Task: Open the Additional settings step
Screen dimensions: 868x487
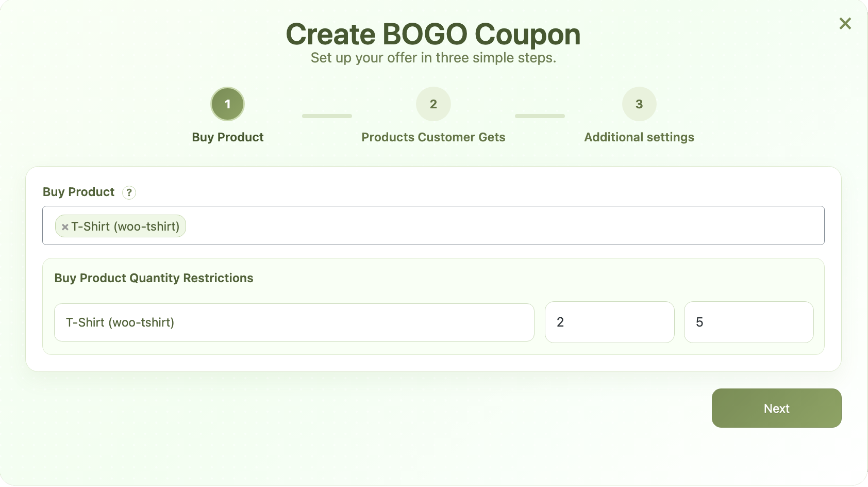Action: (639, 137)
